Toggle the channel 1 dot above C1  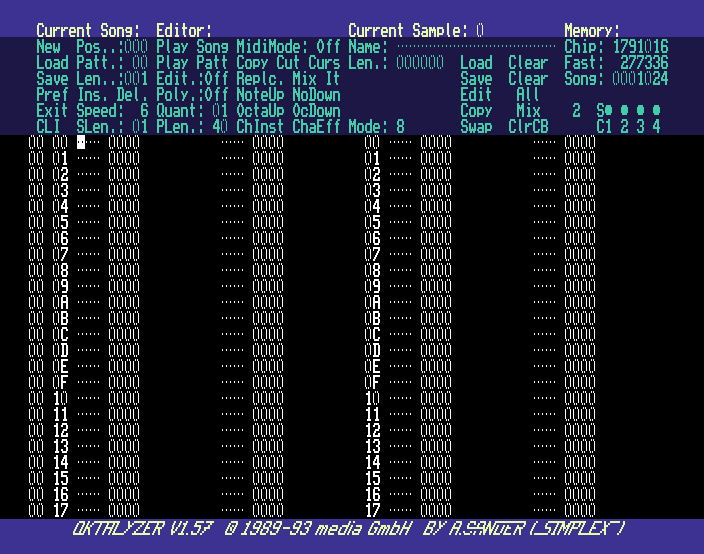tap(608, 110)
